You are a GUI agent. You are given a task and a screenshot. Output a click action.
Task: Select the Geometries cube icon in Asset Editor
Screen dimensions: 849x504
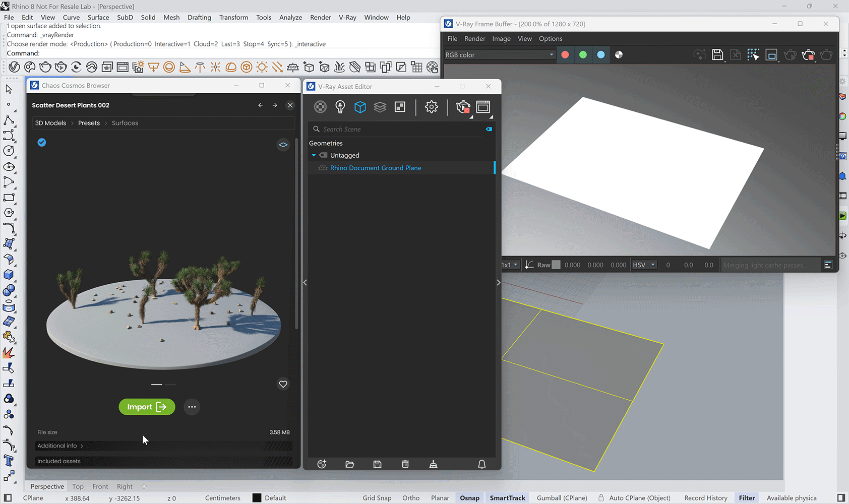click(360, 107)
